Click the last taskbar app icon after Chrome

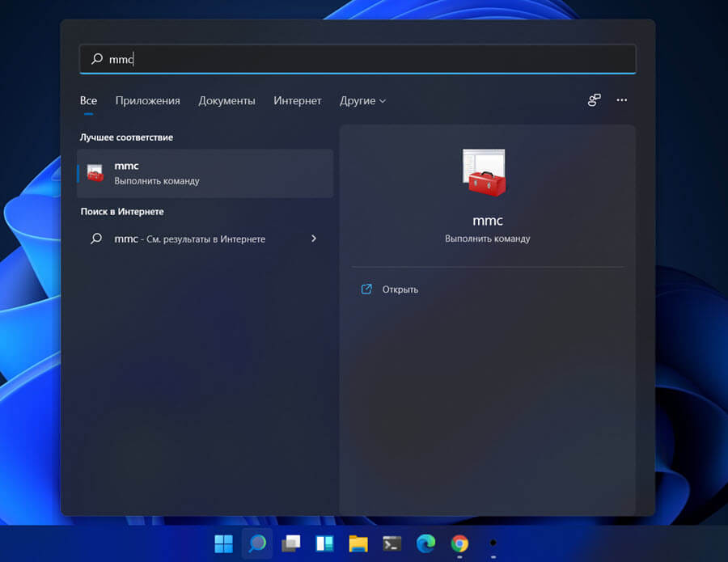[493, 543]
